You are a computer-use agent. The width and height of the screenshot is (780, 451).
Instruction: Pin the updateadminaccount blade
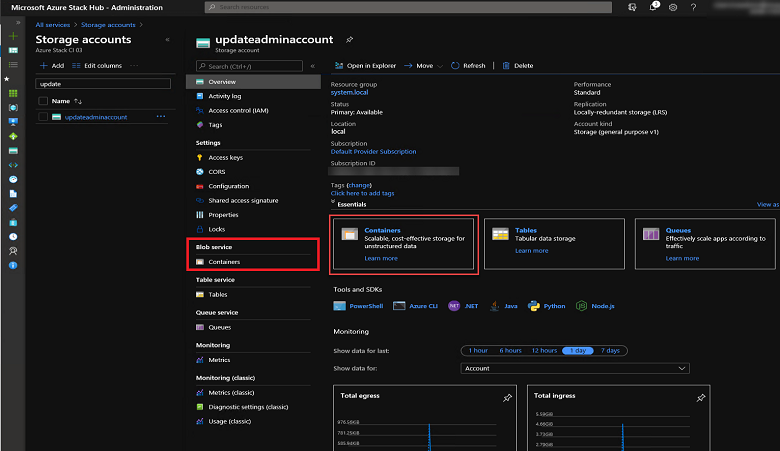(x=349, y=40)
